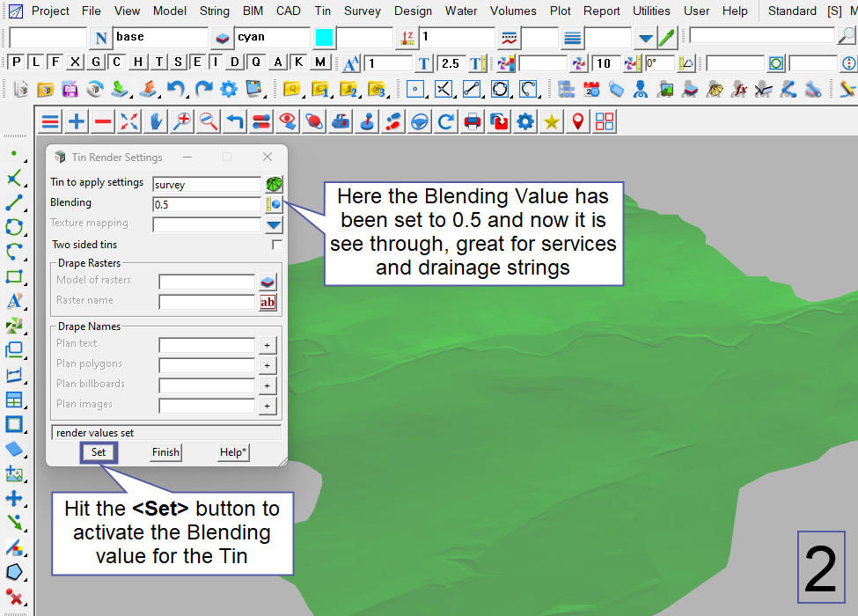Click the yellow star icon in view toolbar
The image size is (858, 616).
click(x=552, y=121)
